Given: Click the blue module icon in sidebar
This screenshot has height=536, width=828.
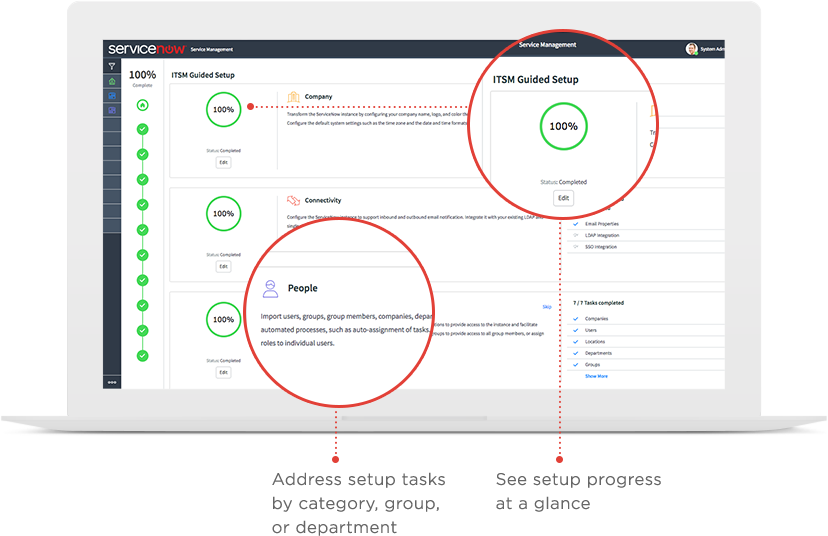Looking at the screenshot, I should point(112,96).
